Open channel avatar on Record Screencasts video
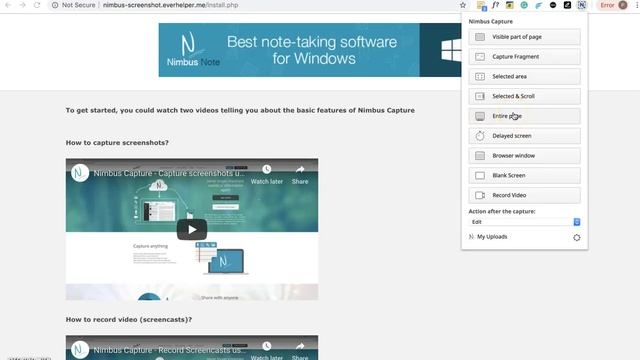The width and height of the screenshot is (640, 360). pyautogui.click(x=80, y=350)
